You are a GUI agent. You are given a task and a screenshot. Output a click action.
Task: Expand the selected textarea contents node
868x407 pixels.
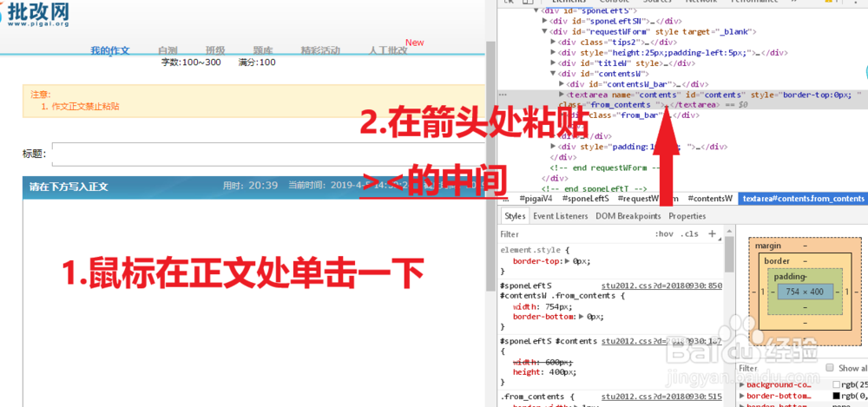click(562, 95)
